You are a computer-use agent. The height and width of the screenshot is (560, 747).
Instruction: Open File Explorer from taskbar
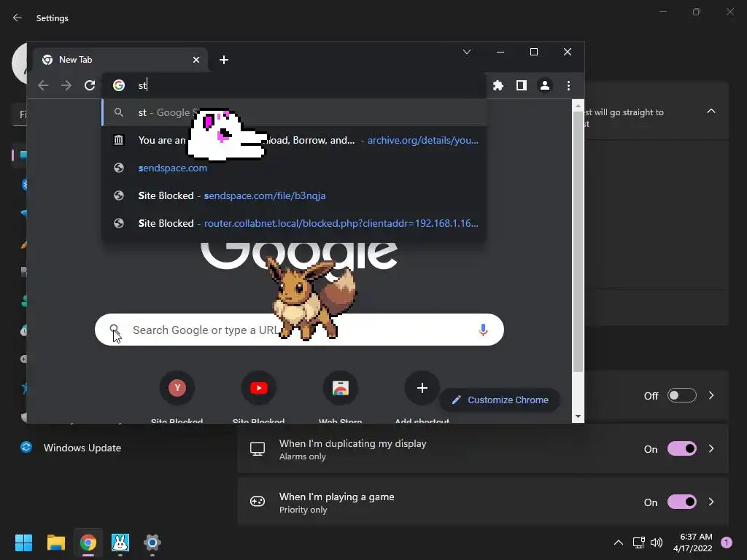[55, 542]
